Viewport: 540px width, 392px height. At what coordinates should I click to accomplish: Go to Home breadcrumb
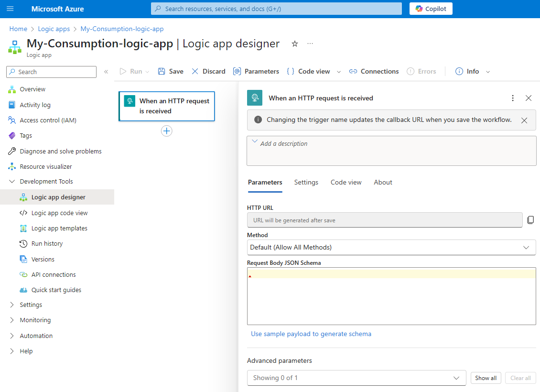(18, 29)
